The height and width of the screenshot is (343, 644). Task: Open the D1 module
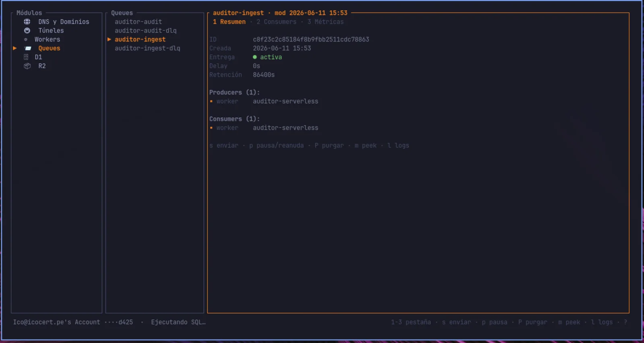pos(38,57)
